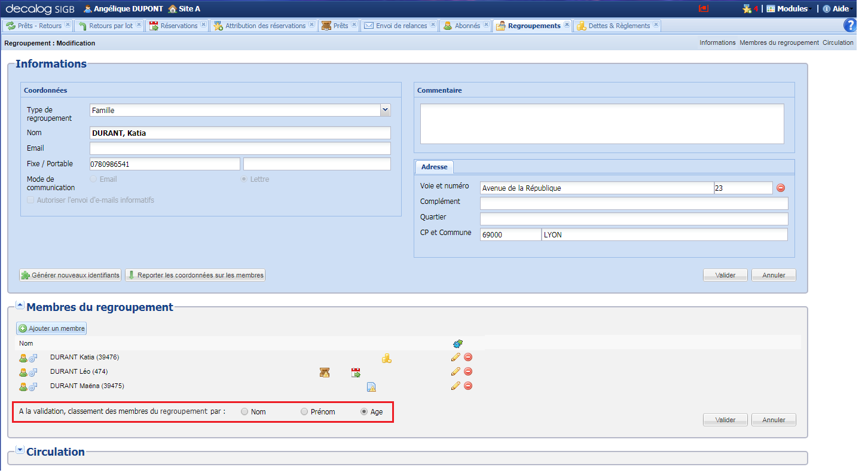868x476 pixels.
Task: Click the star medal notifications icon
Action: click(747, 9)
